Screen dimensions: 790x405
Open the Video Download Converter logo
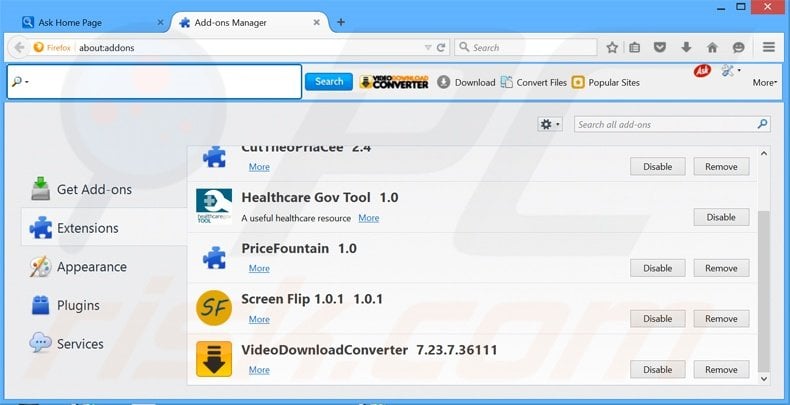tap(394, 82)
